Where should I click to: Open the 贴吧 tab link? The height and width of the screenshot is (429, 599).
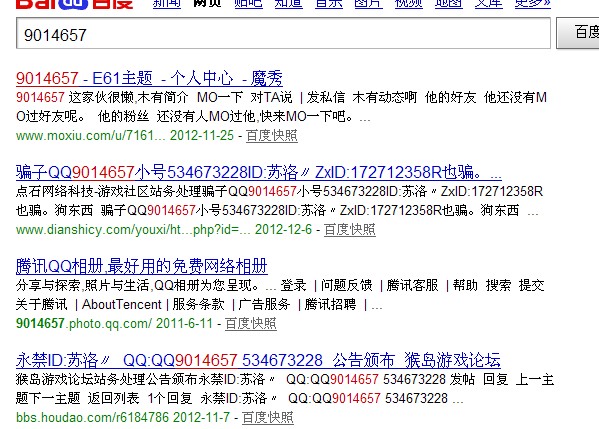[x=248, y=4]
